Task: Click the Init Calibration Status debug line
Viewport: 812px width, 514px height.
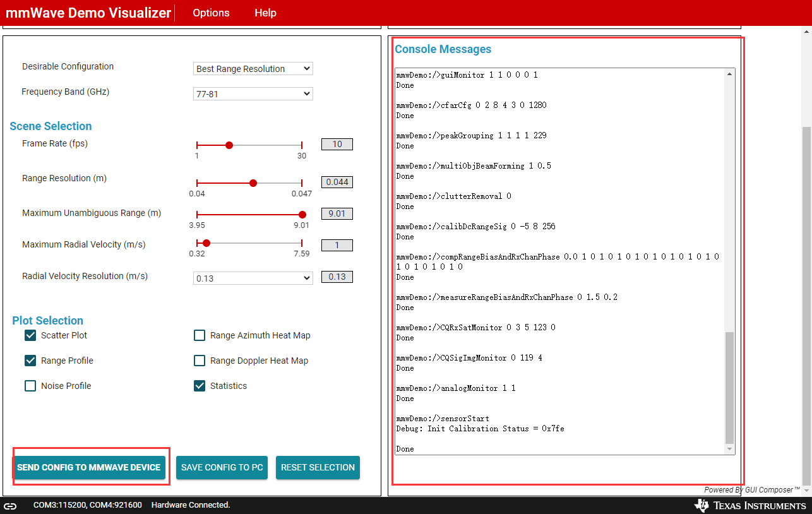Action: pyautogui.click(x=480, y=429)
